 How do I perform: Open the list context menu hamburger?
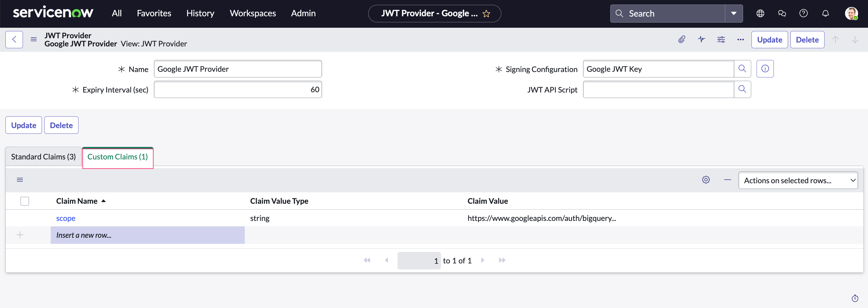20,180
